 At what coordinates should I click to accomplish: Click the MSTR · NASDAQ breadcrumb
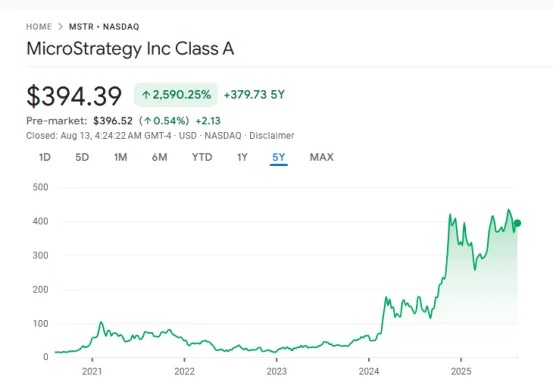point(104,27)
